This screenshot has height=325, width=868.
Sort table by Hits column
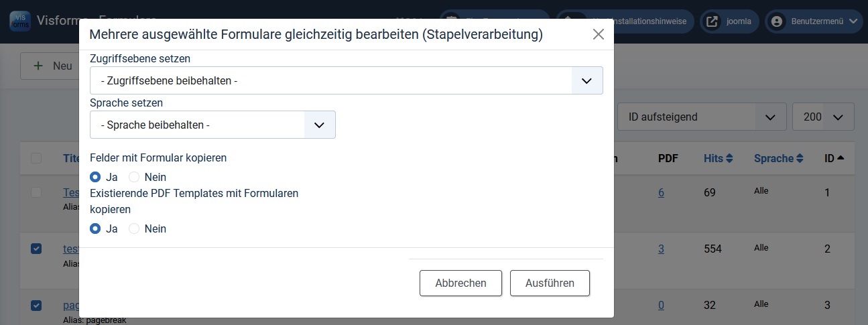click(x=718, y=159)
